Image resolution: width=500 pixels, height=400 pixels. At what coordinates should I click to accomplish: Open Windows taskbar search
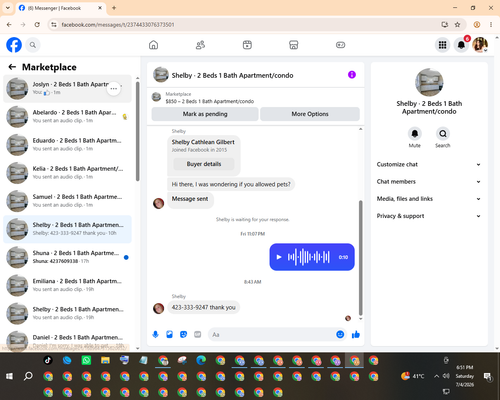[x=28, y=376]
